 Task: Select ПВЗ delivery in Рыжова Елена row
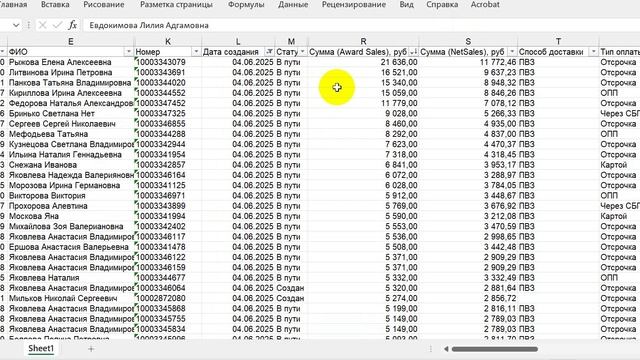tap(558, 62)
